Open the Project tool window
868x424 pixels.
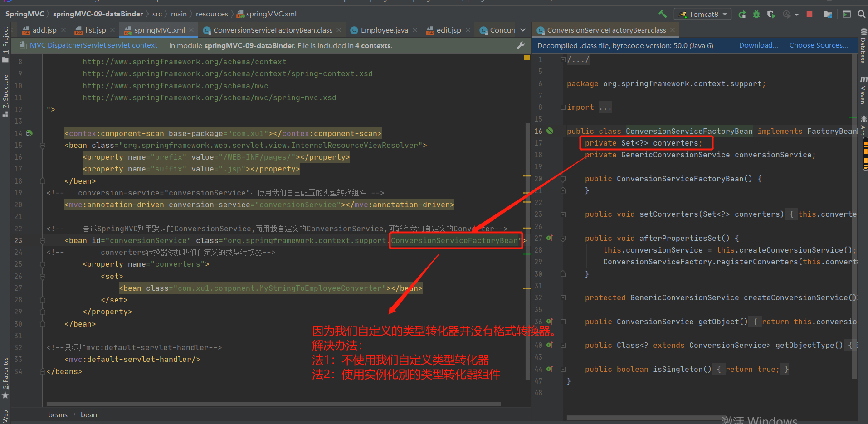pyautogui.click(x=5, y=44)
